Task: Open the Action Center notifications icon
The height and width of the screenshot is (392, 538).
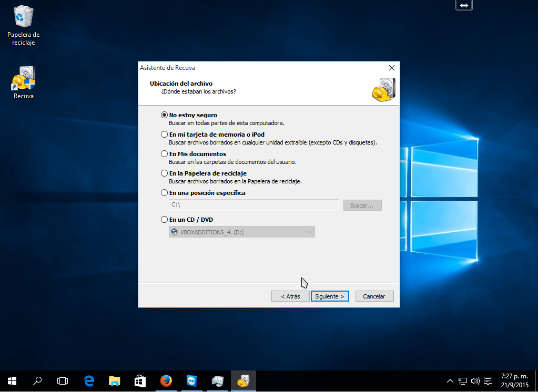Action: [488, 381]
